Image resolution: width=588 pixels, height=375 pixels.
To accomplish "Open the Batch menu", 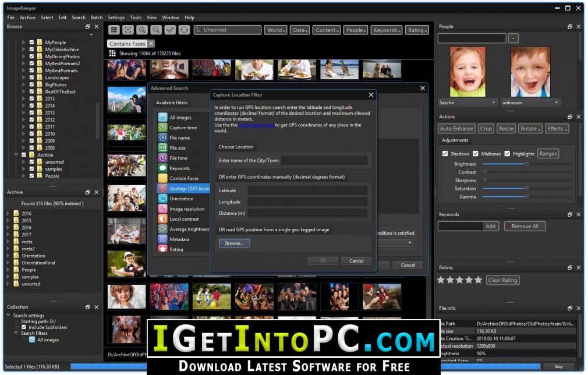I will pyautogui.click(x=97, y=17).
